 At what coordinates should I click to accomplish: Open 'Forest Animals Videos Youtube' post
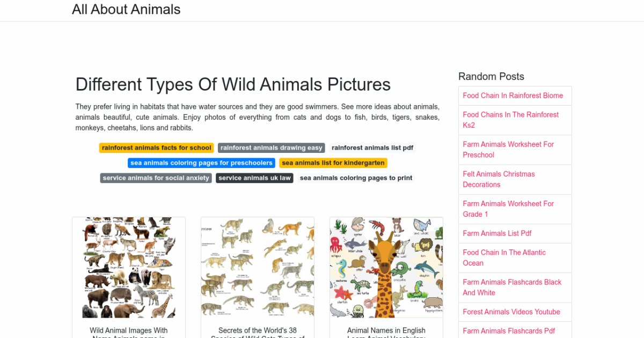point(511,312)
